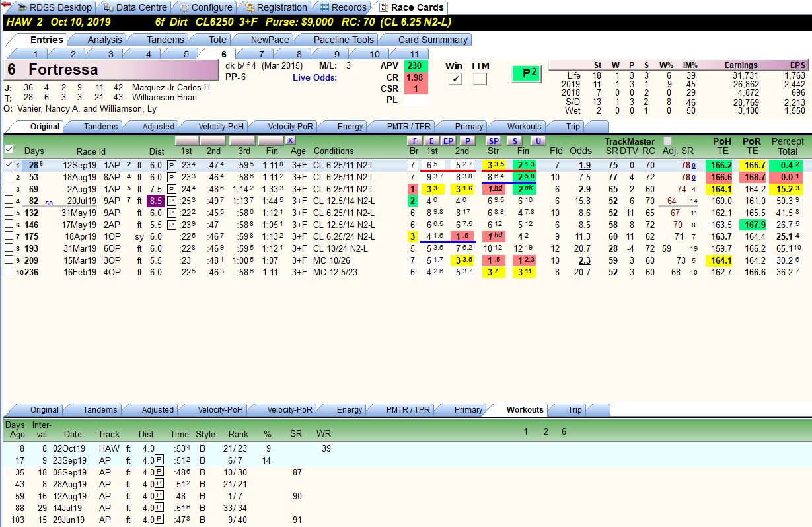Check the 20Jul19 paceline checkbox
The width and height of the screenshot is (812, 527).
coord(9,201)
